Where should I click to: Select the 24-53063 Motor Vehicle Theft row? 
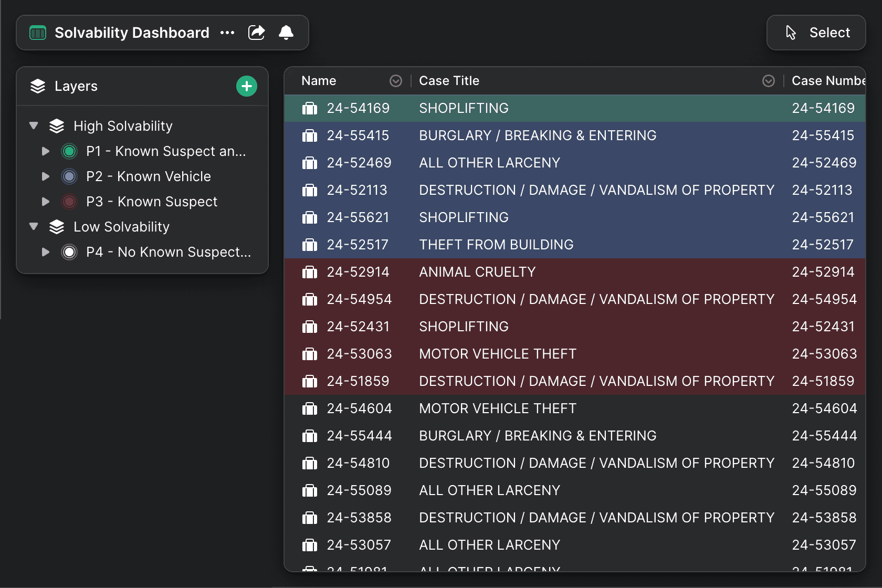498,354
